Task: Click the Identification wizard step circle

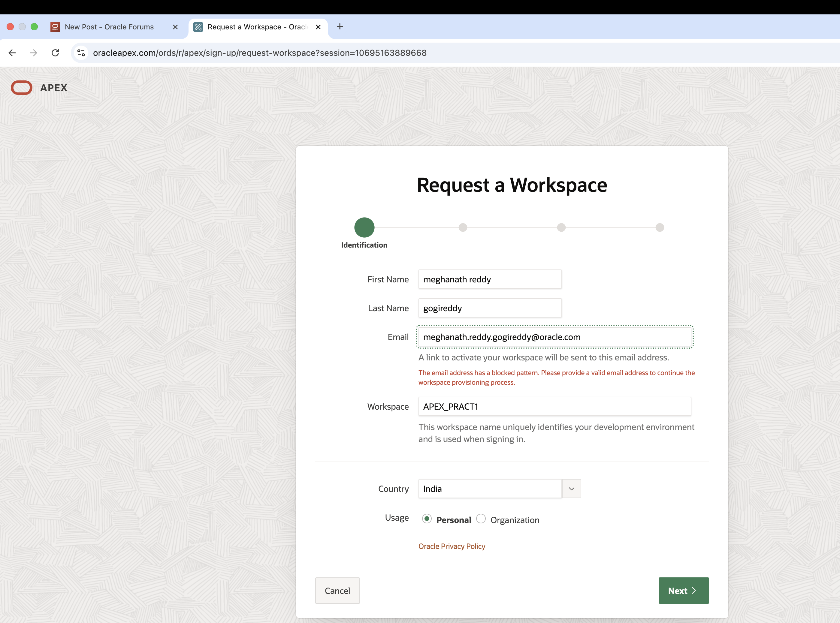Action: (364, 227)
